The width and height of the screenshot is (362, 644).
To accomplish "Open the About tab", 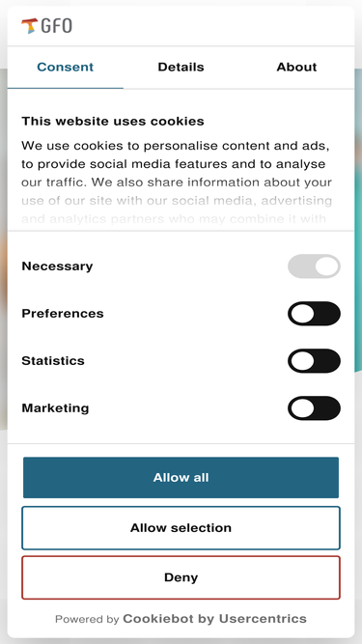I will pos(296,68).
